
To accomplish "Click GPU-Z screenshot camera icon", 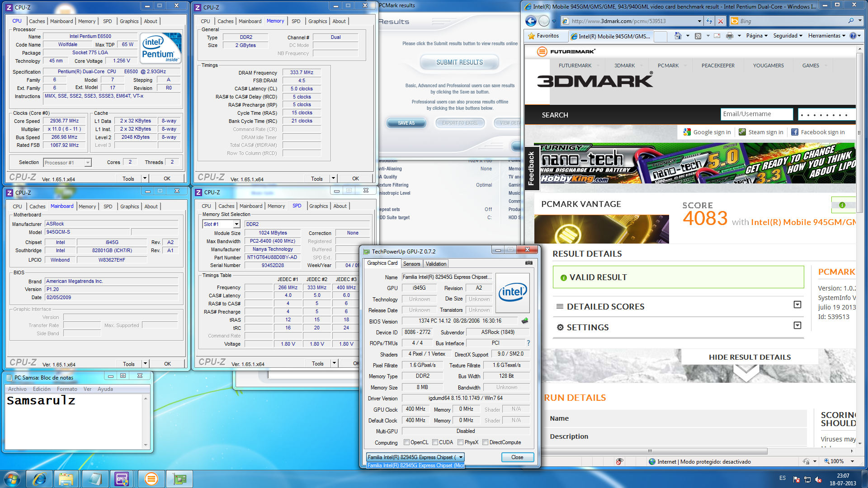I will 529,263.
